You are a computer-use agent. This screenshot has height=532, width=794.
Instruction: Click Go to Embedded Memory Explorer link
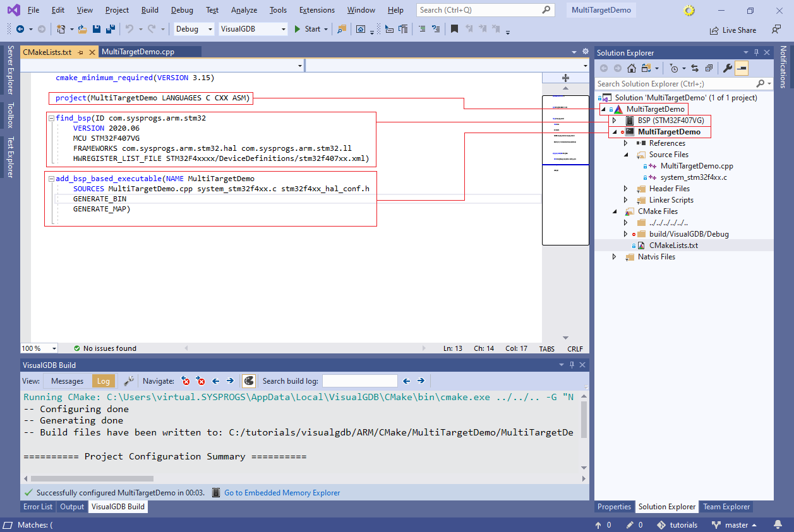(x=282, y=493)
